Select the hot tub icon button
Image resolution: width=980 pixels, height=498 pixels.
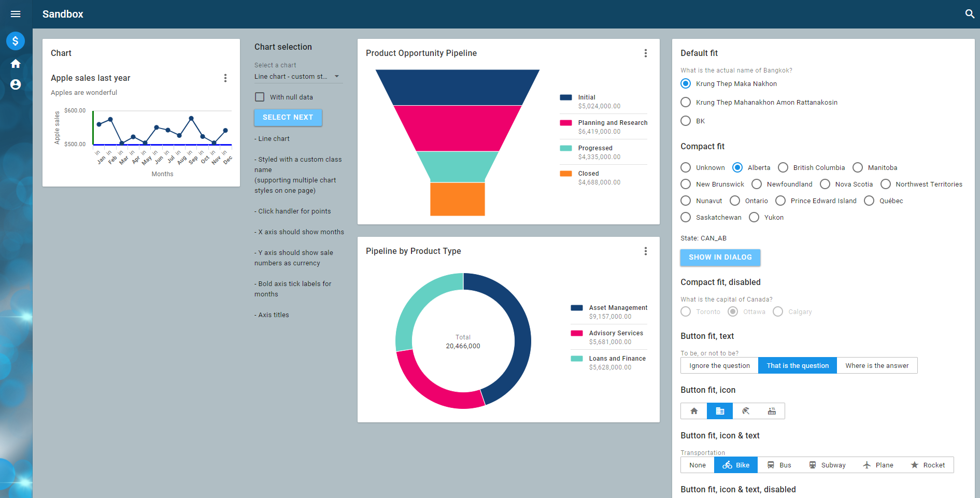pyautogui.click(x=772, y=411)
